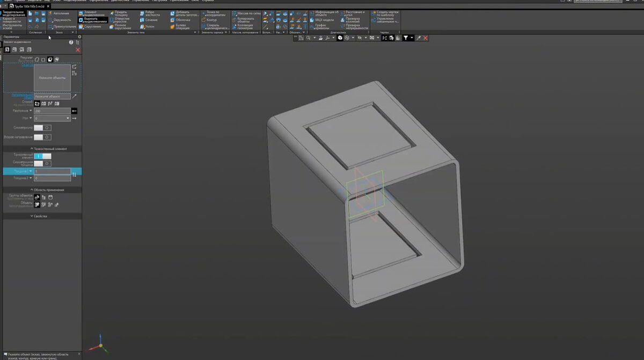
Task: Open help icon in Parameters panel
Action: [71, 42]
